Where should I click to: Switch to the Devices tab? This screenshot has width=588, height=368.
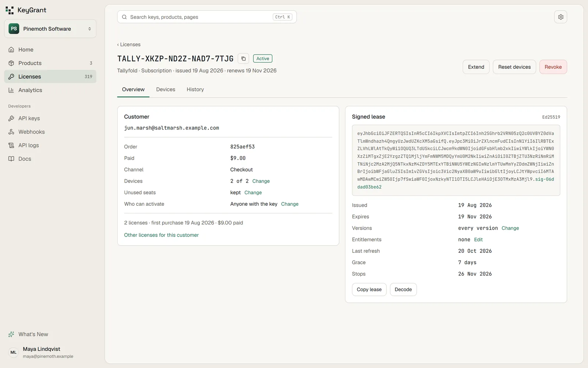(166, 89)
